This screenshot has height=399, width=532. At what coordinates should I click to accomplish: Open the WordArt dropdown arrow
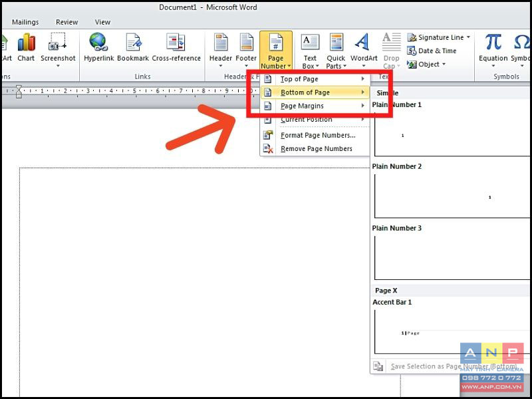[364, 66]
